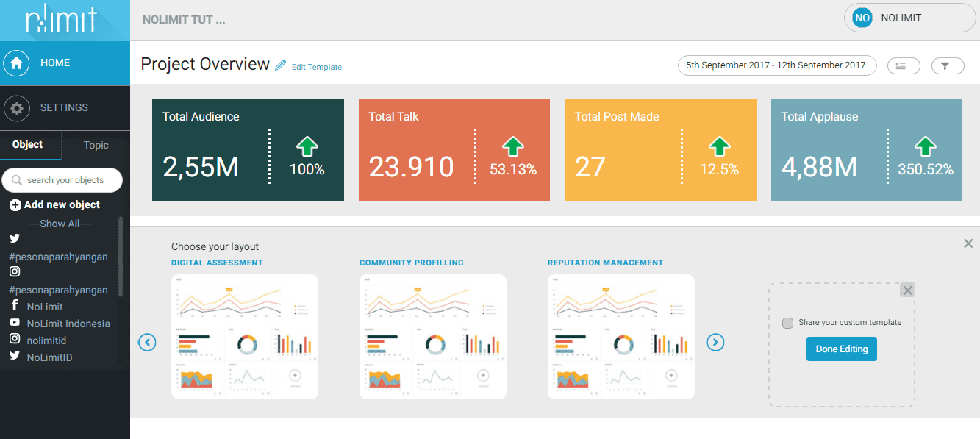Click the Edit Template link
The width and height of the screenshot is (980, 439).
coord(317,67)
